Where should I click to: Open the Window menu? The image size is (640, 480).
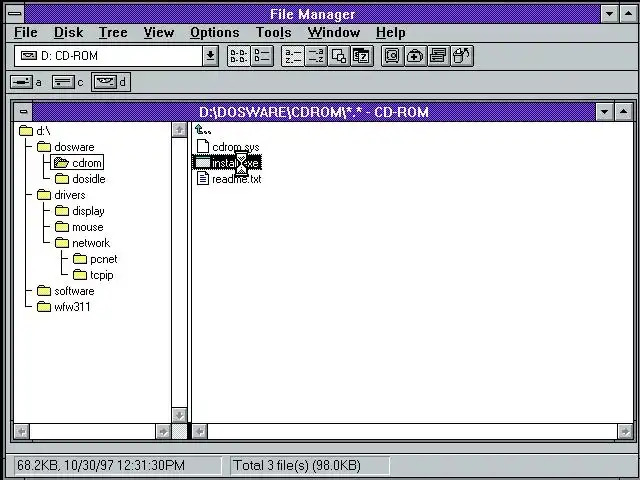tap(334, 33)
